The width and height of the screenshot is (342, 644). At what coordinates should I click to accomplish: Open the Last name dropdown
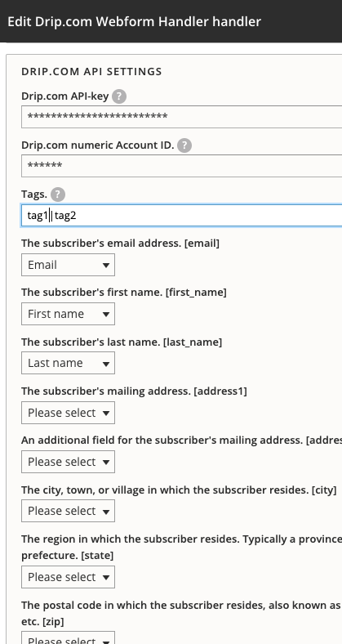pyautogui.click(x=68, y=363)
